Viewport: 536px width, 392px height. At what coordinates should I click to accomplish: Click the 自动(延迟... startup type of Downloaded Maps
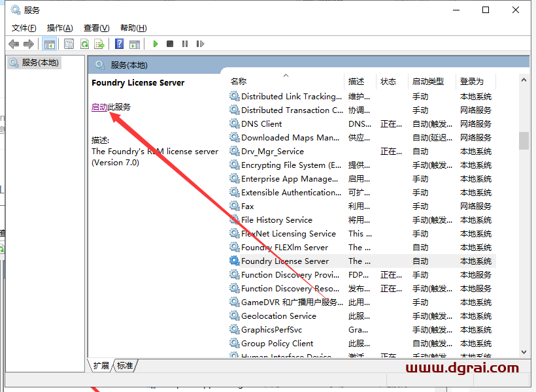point(432,137)
